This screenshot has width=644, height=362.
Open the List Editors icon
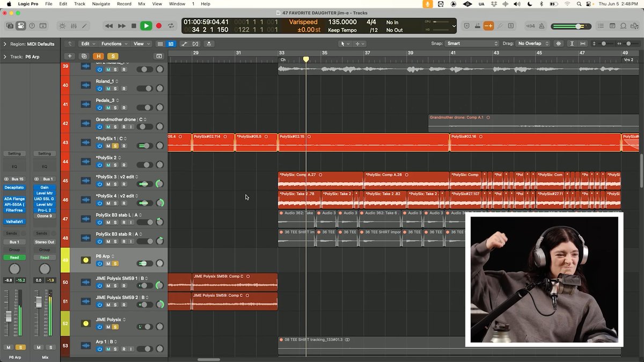click(601, 26)
